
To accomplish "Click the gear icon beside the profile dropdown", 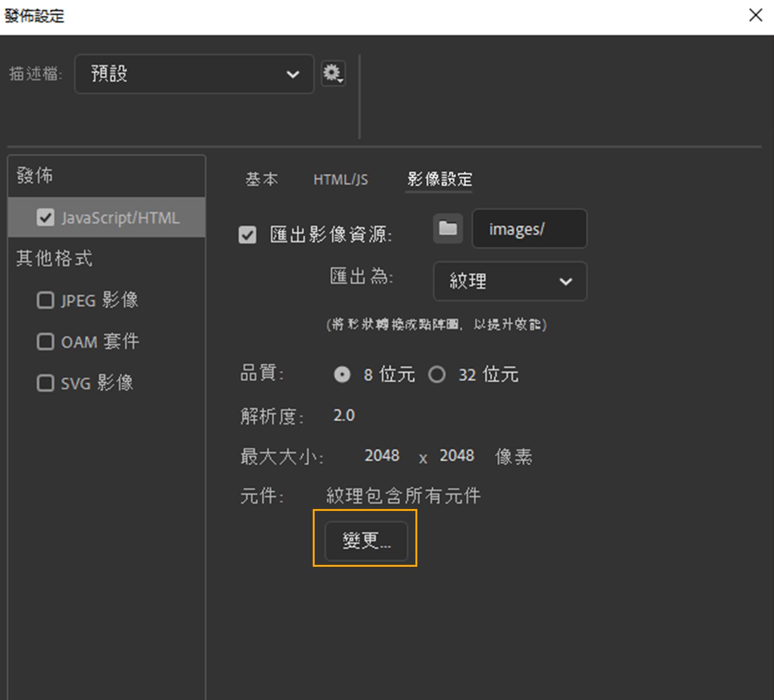I will pyautogui.click(x=333, y=74).
